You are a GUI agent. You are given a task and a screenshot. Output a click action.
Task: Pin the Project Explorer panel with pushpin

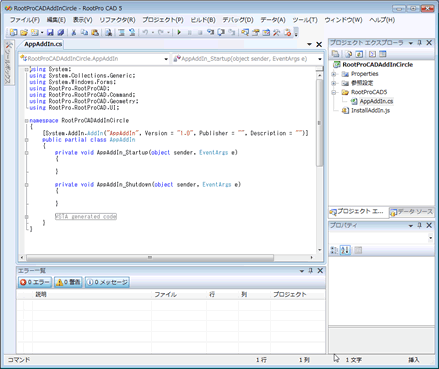pyautogui.click(x=420, y=43)
